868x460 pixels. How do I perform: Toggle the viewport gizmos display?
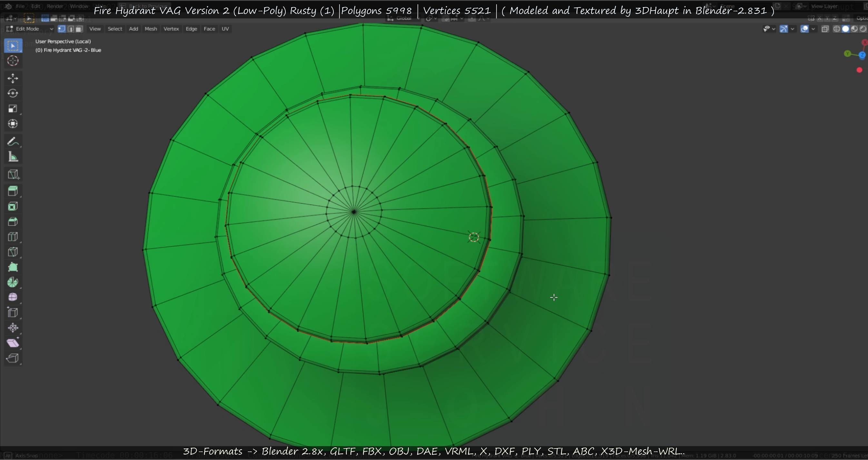(x=784, y=29)
